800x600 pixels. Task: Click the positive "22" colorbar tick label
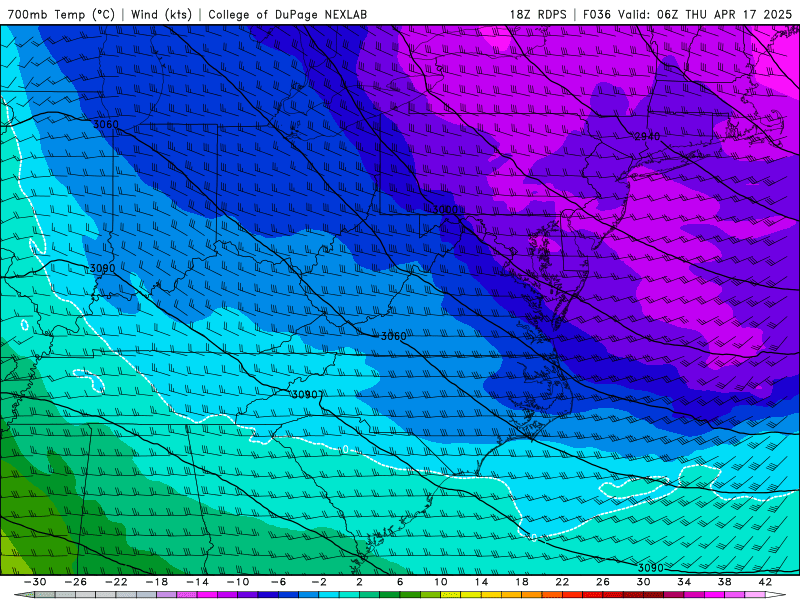point(562,582)
